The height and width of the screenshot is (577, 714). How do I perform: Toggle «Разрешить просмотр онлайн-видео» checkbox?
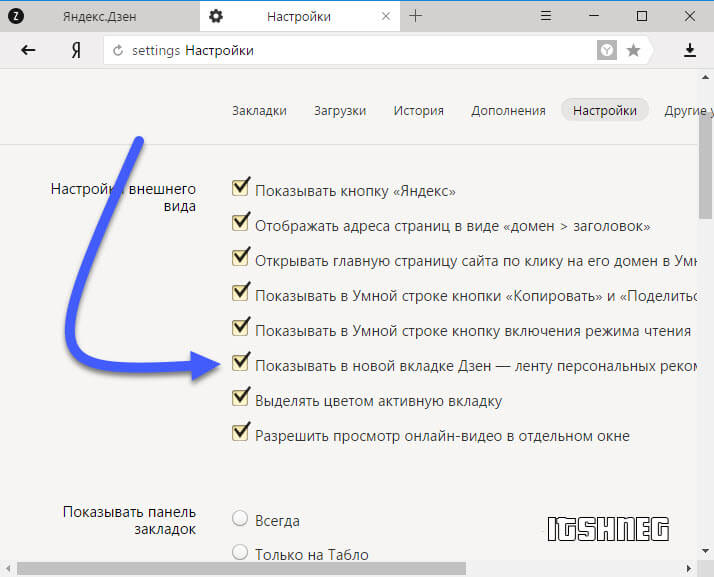[240, 433]
